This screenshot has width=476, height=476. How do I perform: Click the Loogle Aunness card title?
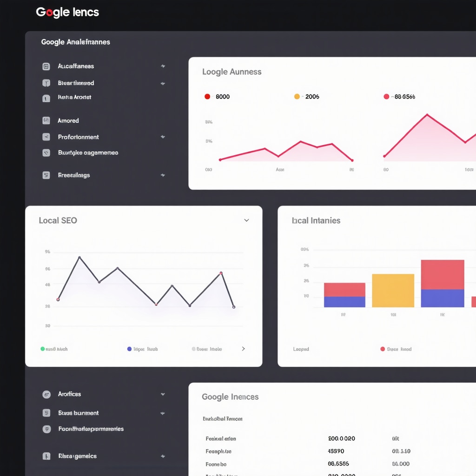pos(231,72)
